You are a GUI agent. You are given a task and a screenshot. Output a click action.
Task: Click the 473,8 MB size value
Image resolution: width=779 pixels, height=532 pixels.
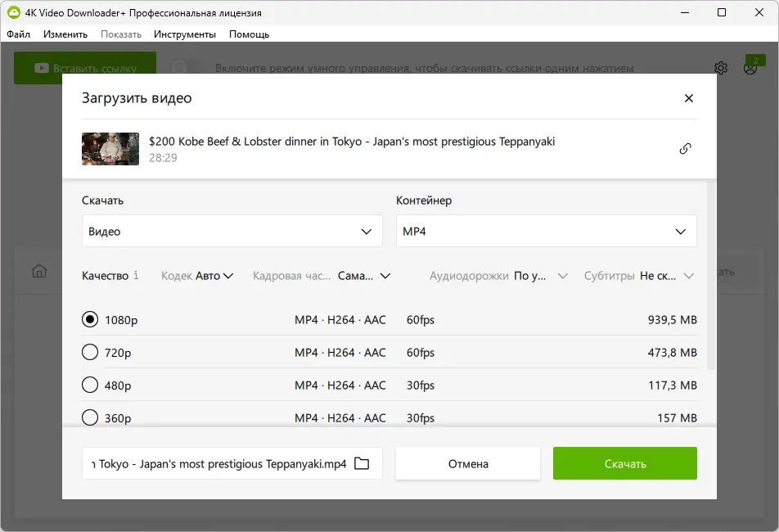[x=672, y=353]
